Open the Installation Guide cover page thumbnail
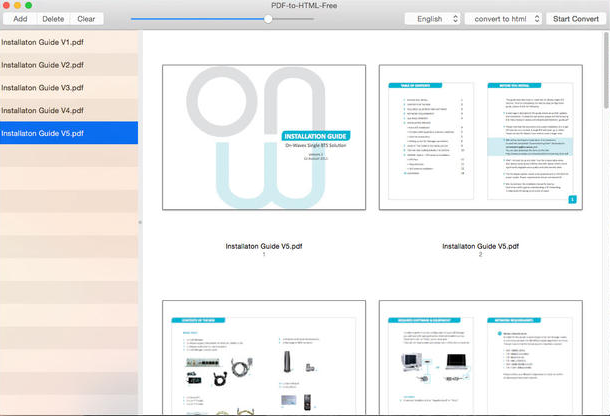The image size is (610, 416). click(x=264, y=137)
